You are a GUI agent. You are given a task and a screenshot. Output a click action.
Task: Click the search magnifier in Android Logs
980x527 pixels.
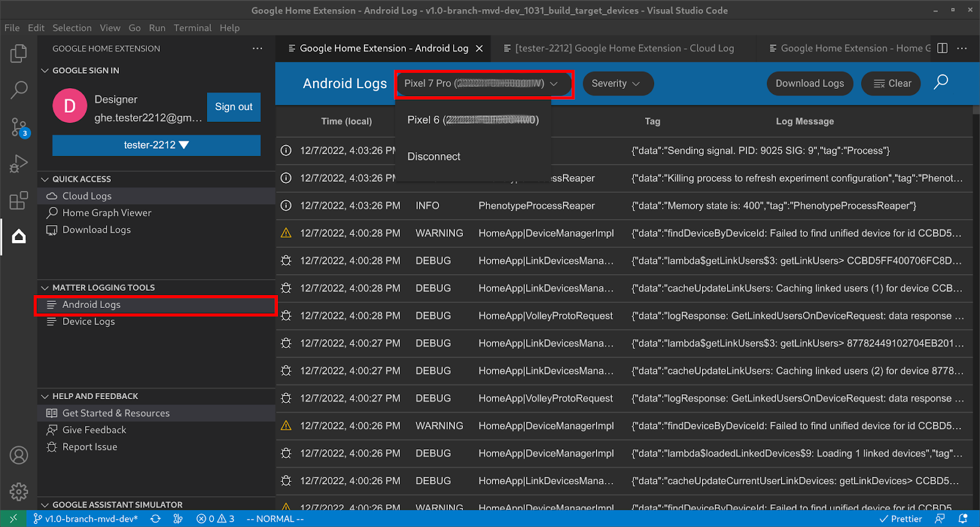941,83
